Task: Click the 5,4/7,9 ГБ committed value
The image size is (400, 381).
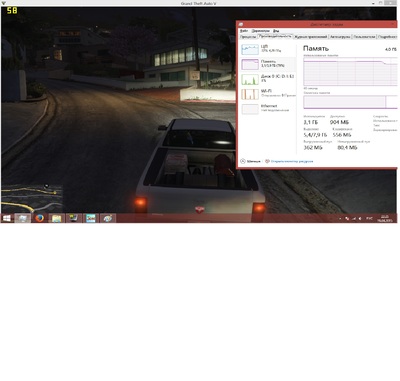Action: click(x=315, y=135)
